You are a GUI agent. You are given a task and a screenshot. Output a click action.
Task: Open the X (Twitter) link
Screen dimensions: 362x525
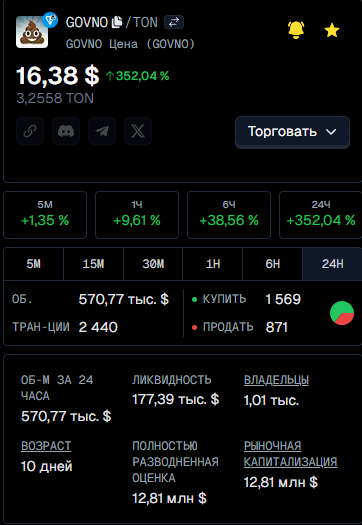point(138,131)
